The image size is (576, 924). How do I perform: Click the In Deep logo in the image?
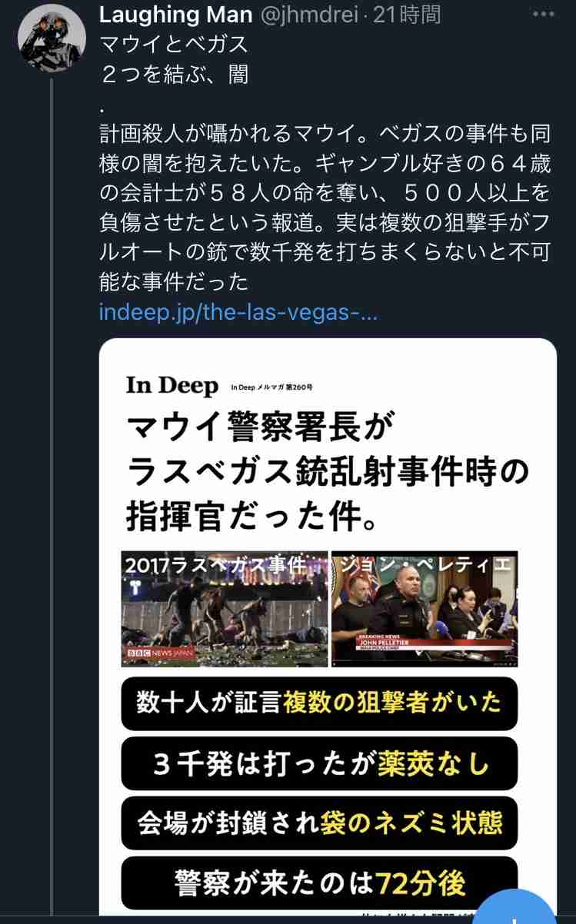(x=172, y=386)
